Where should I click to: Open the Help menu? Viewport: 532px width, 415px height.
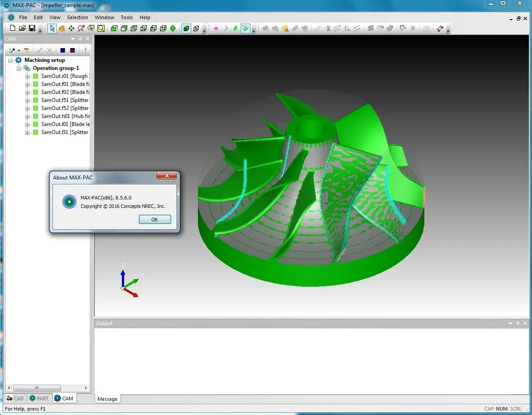145,17
